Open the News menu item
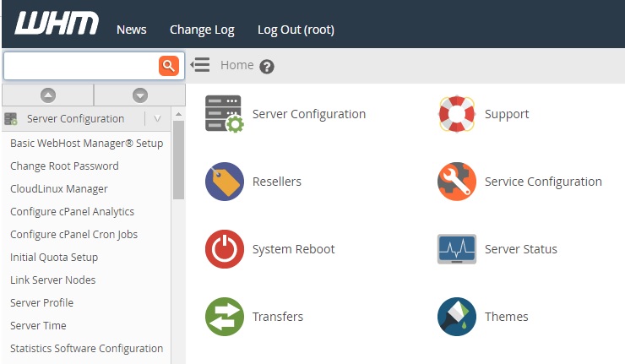The height and width of the screenshot is (364, 625). point(131,30)
